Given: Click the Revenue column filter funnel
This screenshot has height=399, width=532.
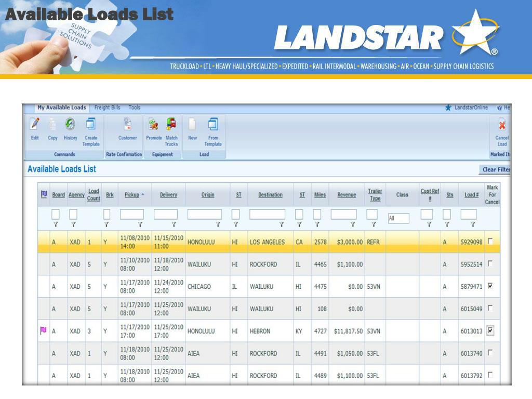Looking at the screenshot, I should (353, 224).
